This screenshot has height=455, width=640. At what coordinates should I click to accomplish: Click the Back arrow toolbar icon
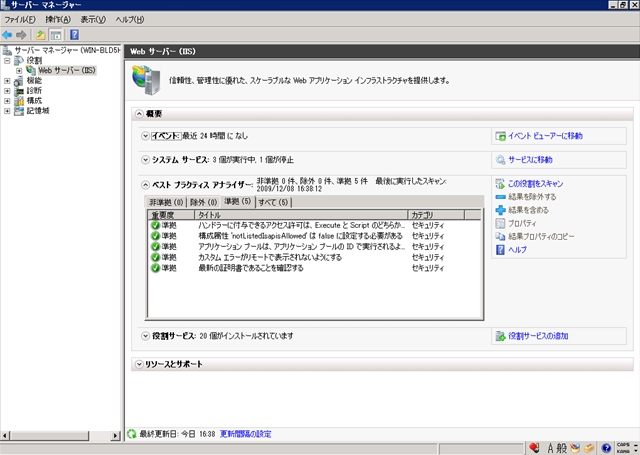(x=7, y=35)
